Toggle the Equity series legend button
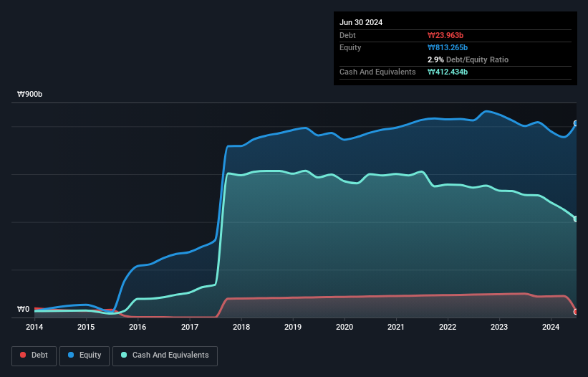The height and width of the screenshot is (377, 588). (x=85, y=355)
